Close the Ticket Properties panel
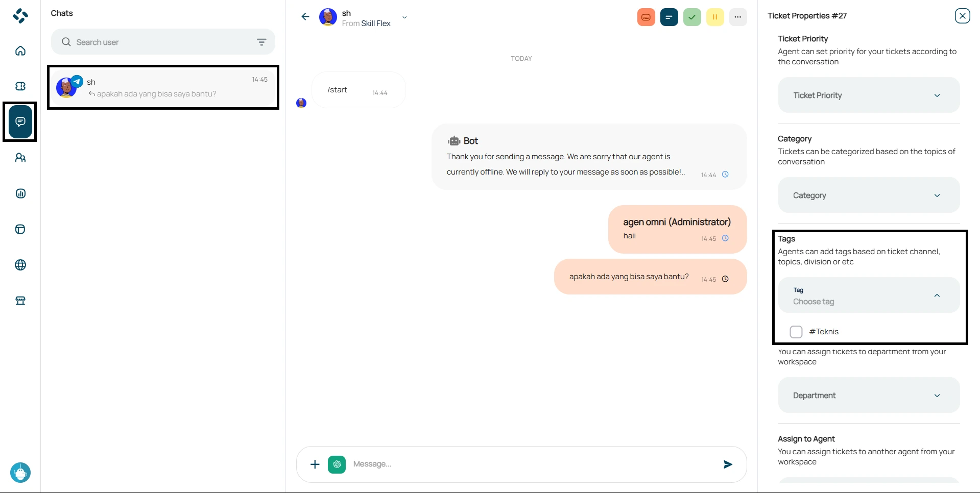The width and height of the screenshot is (980, 493). tap(963, 16)
